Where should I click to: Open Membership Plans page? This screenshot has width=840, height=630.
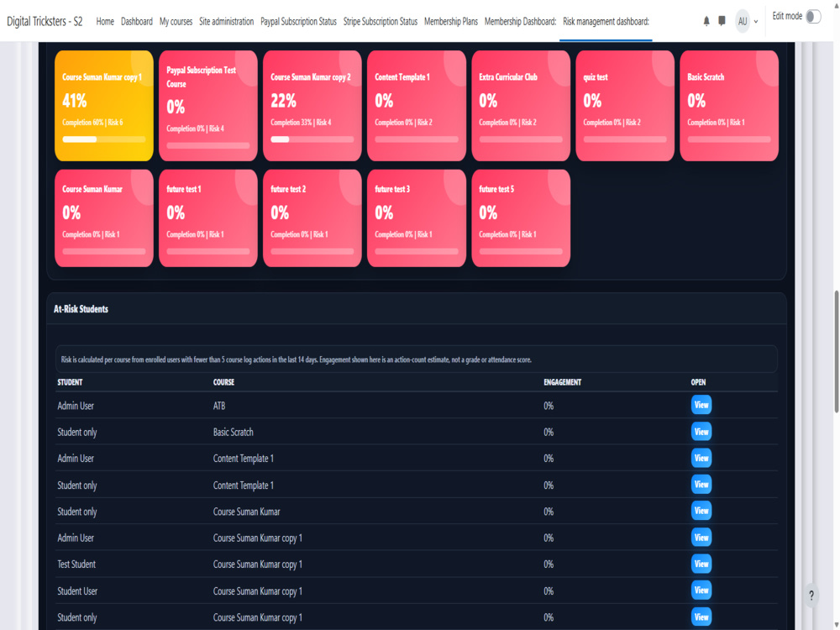451,22
